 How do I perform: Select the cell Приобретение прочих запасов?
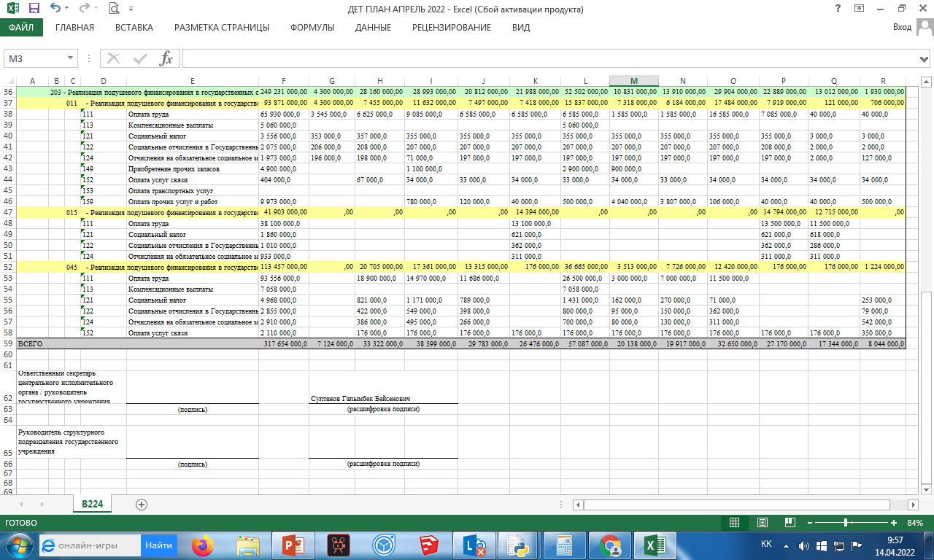coord(193,168)
